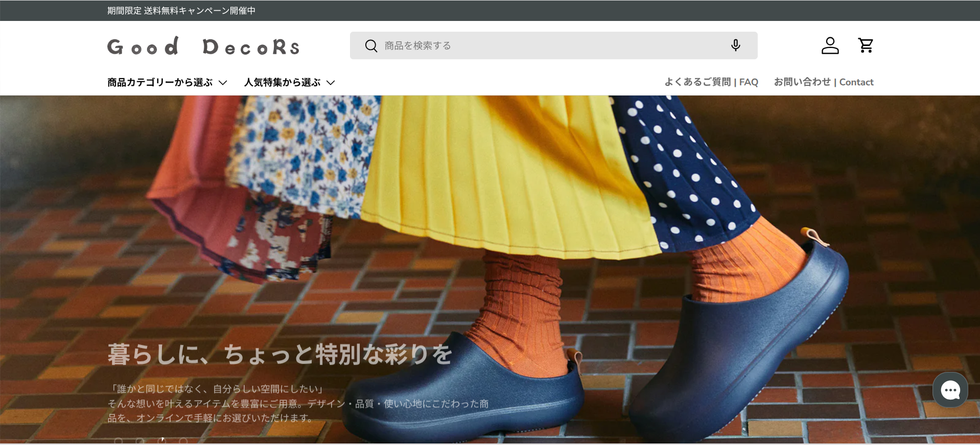Open the chat bubble support widget
This screenshot has height=445, width=980.
click(x=950, y=390)
